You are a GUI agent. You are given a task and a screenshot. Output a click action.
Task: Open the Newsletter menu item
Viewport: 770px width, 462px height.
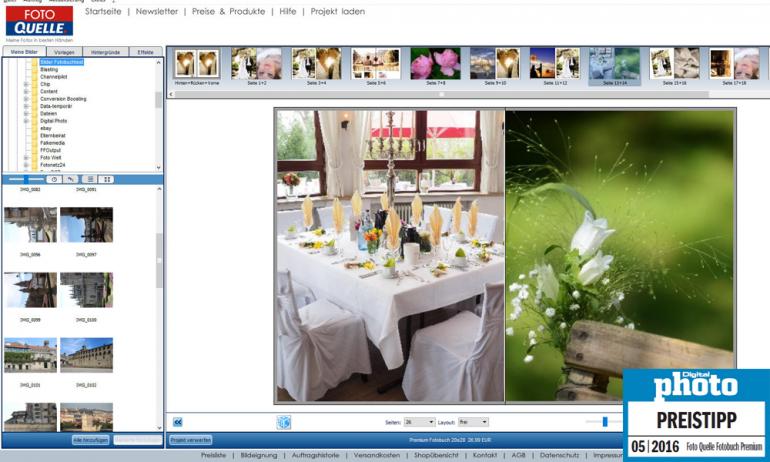coord(157,11)
